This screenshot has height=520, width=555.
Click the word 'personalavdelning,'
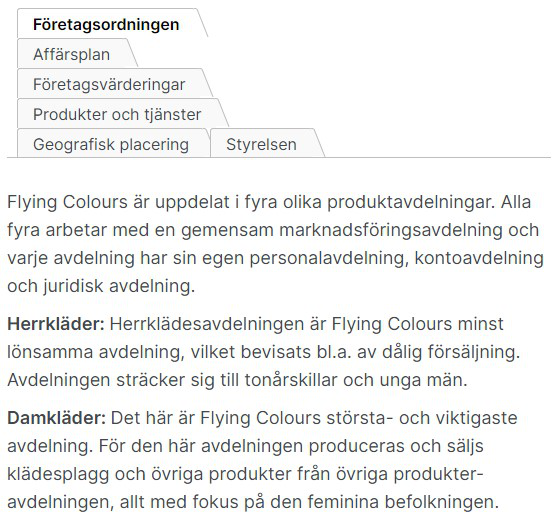[327, 258]
